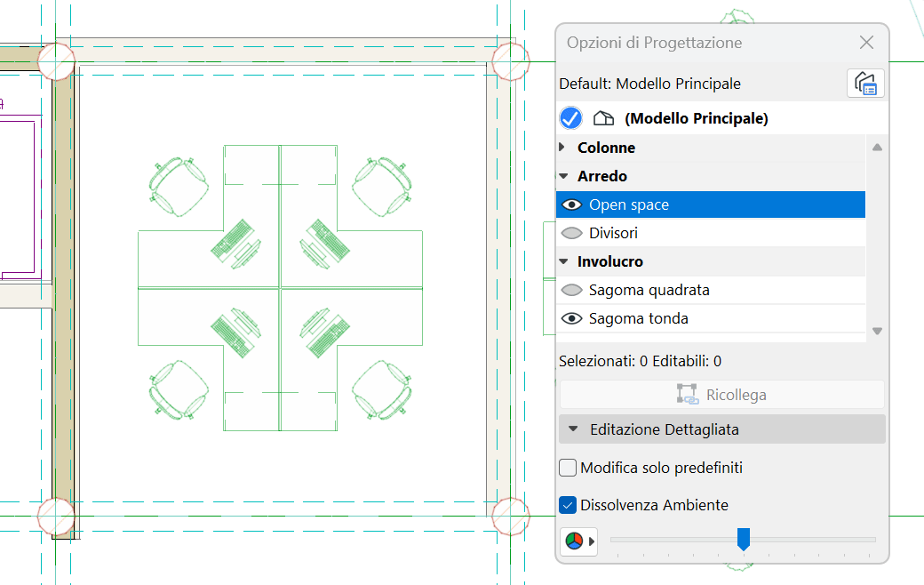The width and height of the screenshot is (924, 585).
Task: Toggle visibility eye of Open space
Action: [x=571, y=204]
